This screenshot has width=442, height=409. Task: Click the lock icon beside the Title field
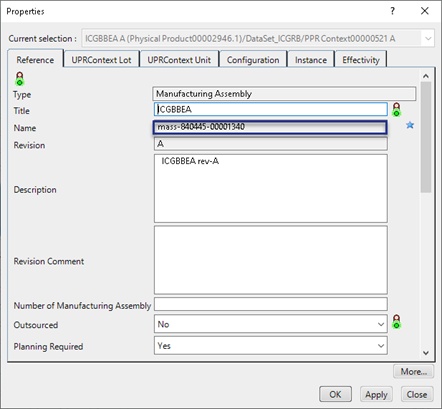point(396,109)
